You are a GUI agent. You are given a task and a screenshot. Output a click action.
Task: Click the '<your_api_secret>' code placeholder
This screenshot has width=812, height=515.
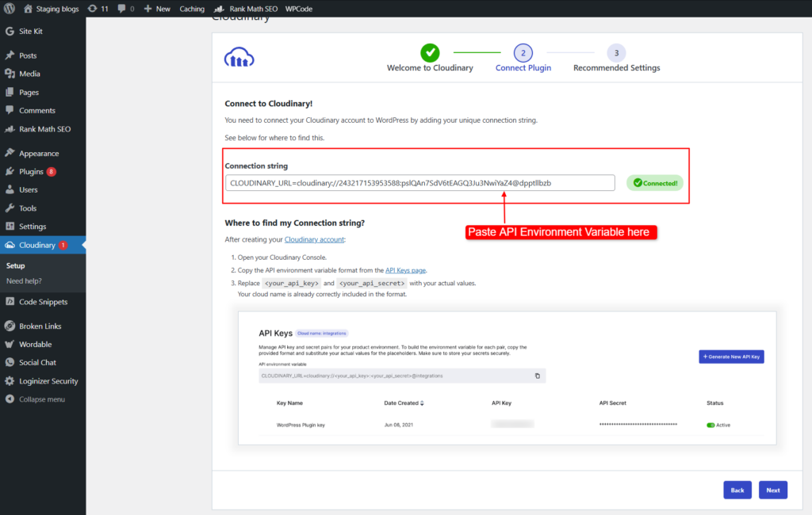(372, 283)
